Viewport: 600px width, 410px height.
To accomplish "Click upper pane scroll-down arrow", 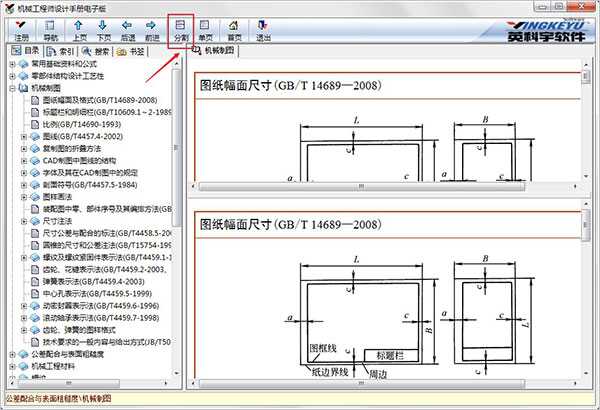I will [586, 176].
